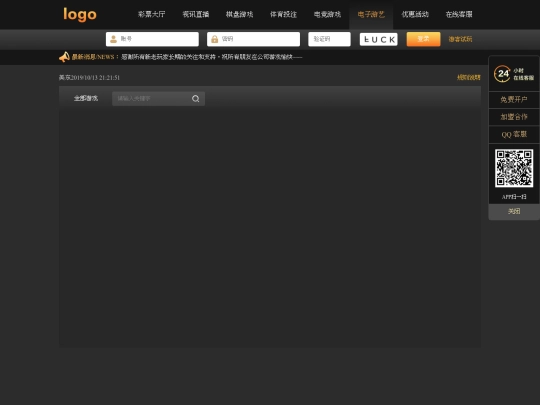Open the 体育投注 nav item
This screenshot has height=405, width=540.
coord(283,14)
